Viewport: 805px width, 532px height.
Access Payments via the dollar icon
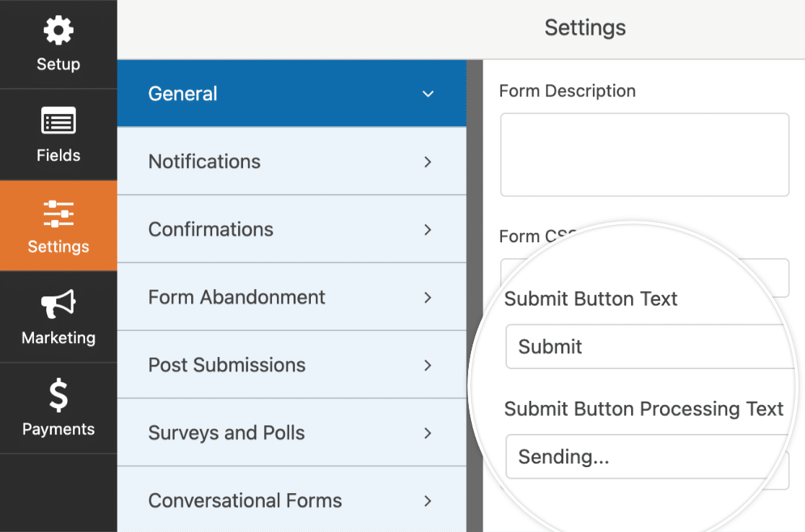(x=58, y=394)
